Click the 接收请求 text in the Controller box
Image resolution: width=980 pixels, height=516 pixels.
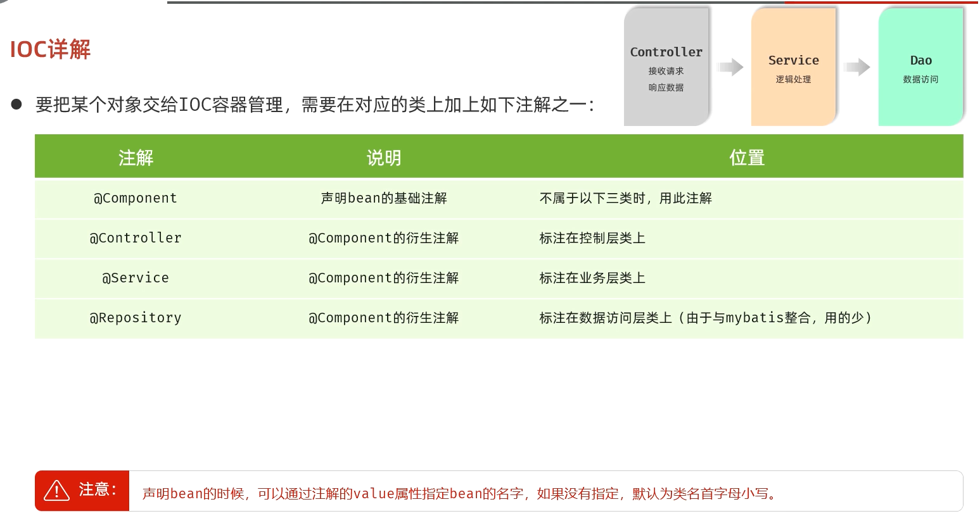pyautogui.click(x=666, y=71)
